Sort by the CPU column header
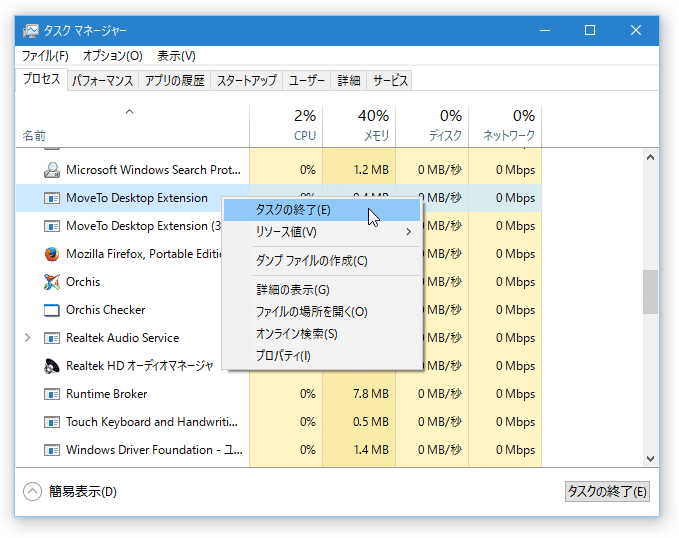 (x=286, y=126)
